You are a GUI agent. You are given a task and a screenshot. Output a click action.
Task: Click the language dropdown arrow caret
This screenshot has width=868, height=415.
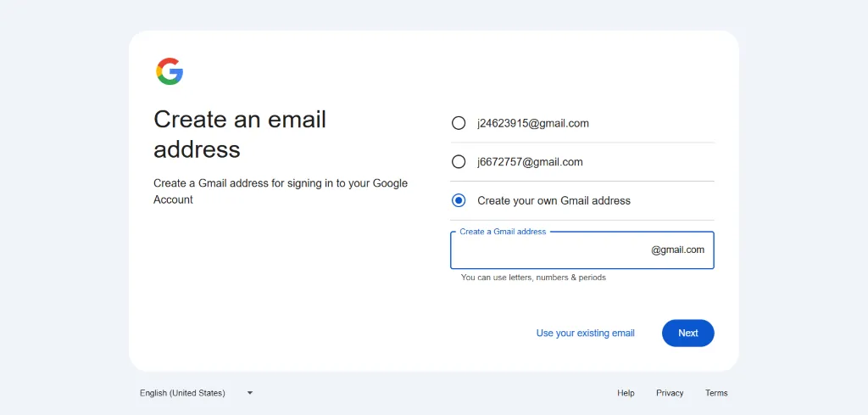point(250,393)
